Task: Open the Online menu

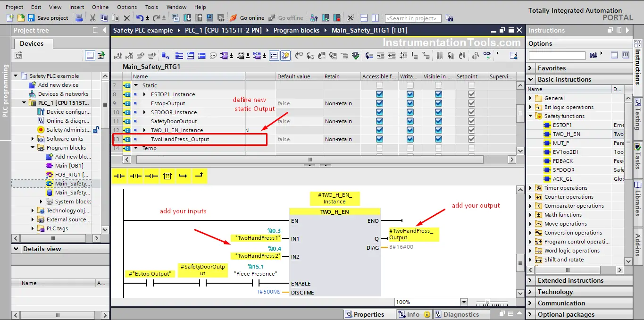Action: [100, 7]
